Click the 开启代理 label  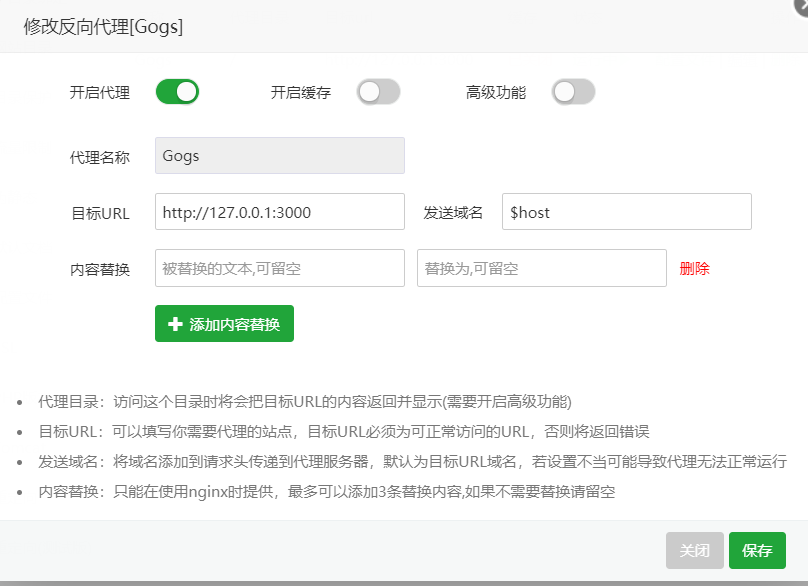(x=99, y=93)
